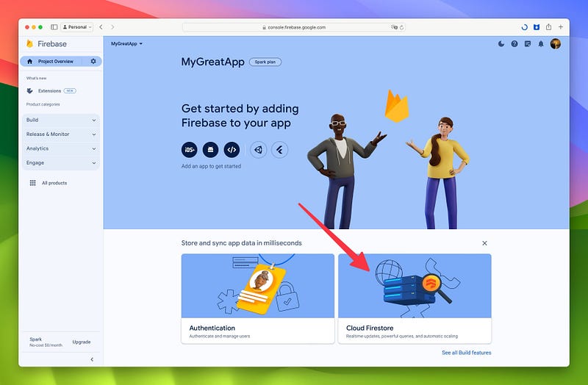Open the Personal profile dropdown in Safari
Image resolution: width=588 pixels, height=385 pixels.
[77, 27]
